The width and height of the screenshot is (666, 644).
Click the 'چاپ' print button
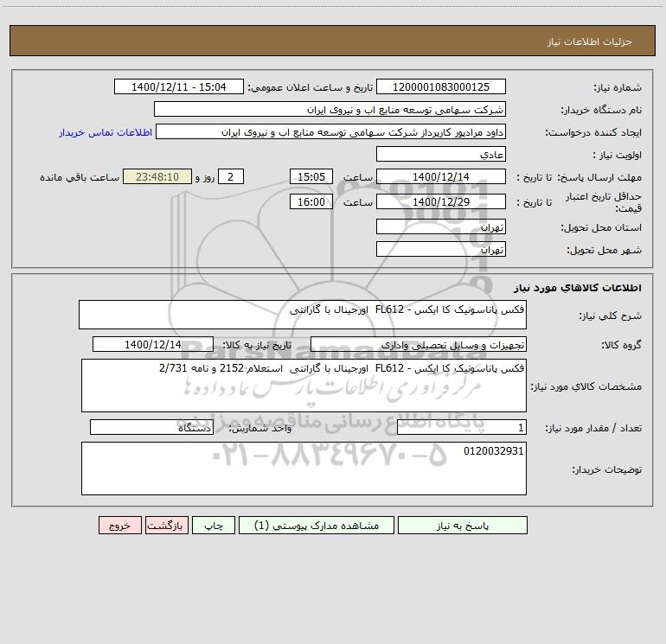tap(214, 525)
